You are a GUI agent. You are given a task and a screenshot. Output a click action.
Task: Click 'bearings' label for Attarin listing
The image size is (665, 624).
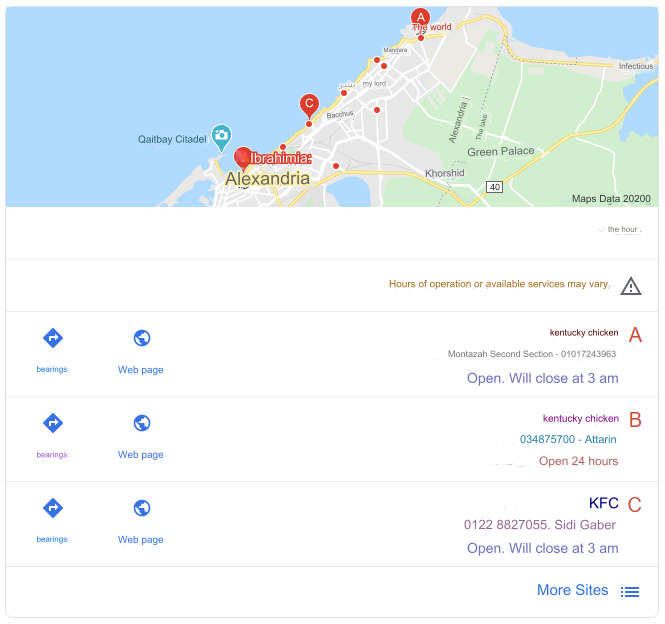click(x=52, y=455)
